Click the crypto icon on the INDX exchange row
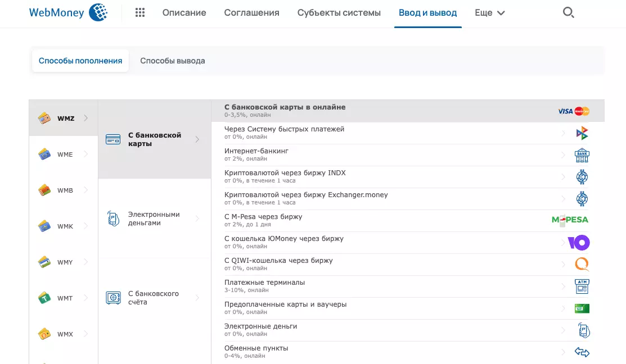The width and height of the screenshot is (626, 364). click(x=582, y=176)
